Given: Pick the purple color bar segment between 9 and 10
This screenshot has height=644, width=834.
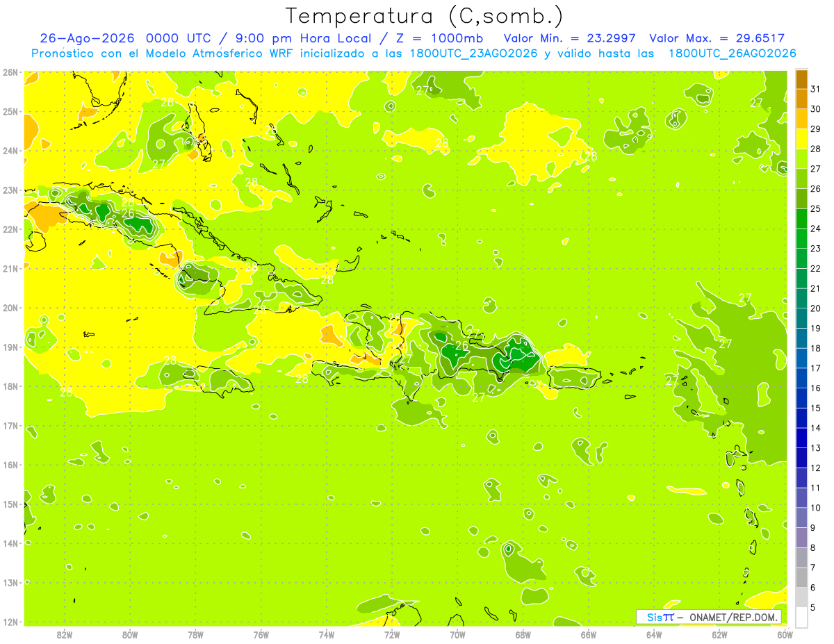Looking at the screenshot, I should pyautogui.click(x=801, y=518).
